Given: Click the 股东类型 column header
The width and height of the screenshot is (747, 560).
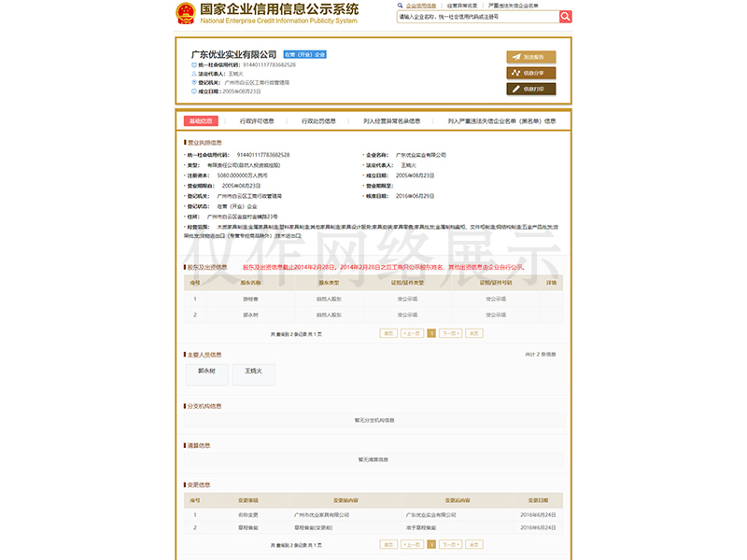Looking at the screenshot, I should 330,283.
